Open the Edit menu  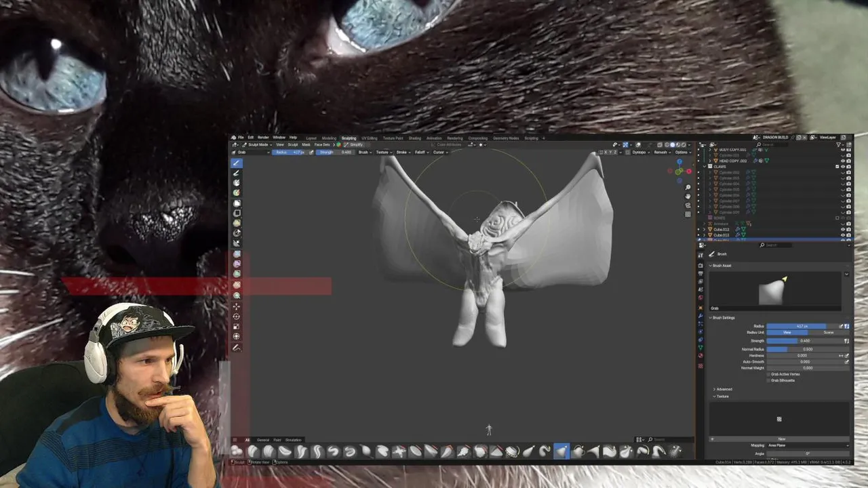click(250, 137)
